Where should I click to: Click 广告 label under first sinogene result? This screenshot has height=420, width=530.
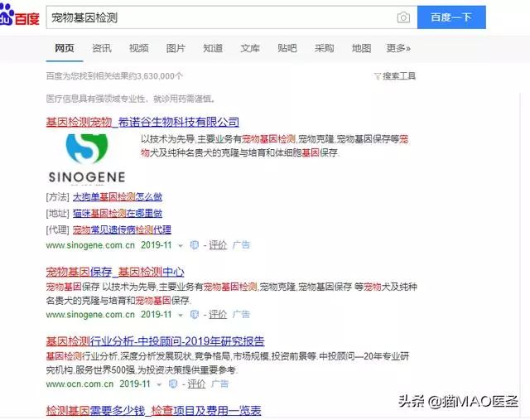(x=241, y=245)
